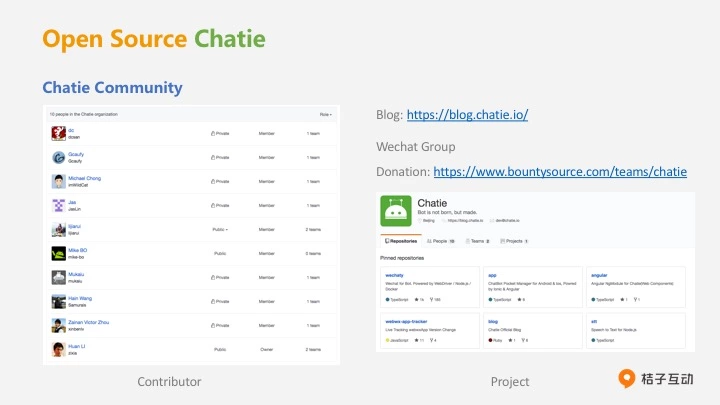This screenshot has height=405, width=720.
Task: Click Huan LI's profile avatar
Action: click(58, 349)
